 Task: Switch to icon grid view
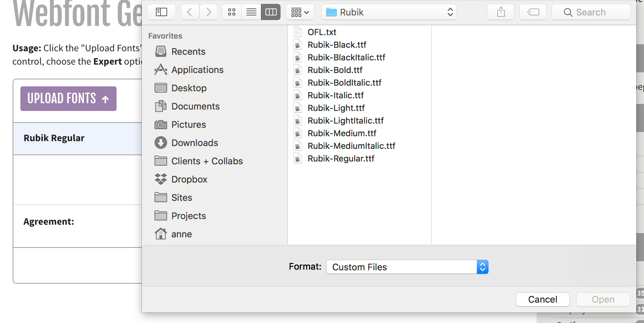tap(232, 12)
